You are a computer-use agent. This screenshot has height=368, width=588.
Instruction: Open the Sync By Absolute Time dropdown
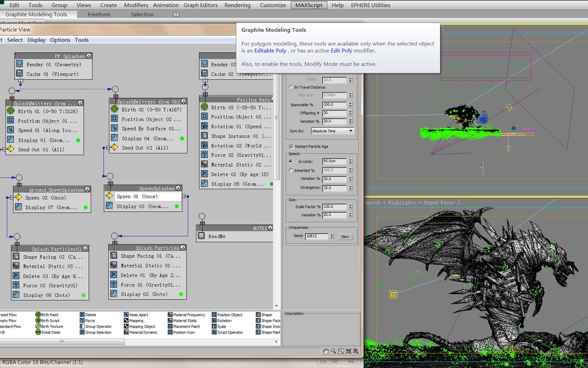tap(333, 131)
